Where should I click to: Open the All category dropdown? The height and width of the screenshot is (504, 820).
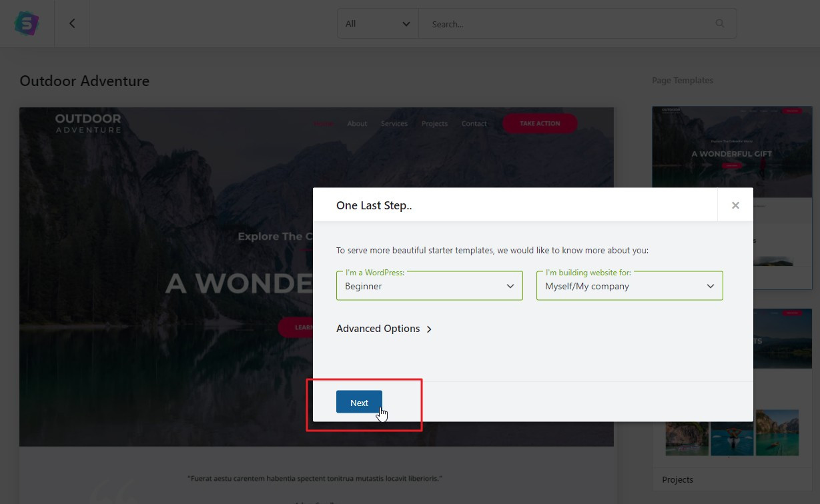(378, 23)
